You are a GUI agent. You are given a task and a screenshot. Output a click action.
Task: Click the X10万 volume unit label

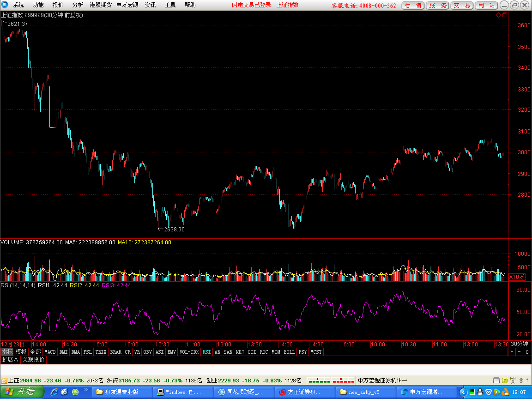click(517, 277)
